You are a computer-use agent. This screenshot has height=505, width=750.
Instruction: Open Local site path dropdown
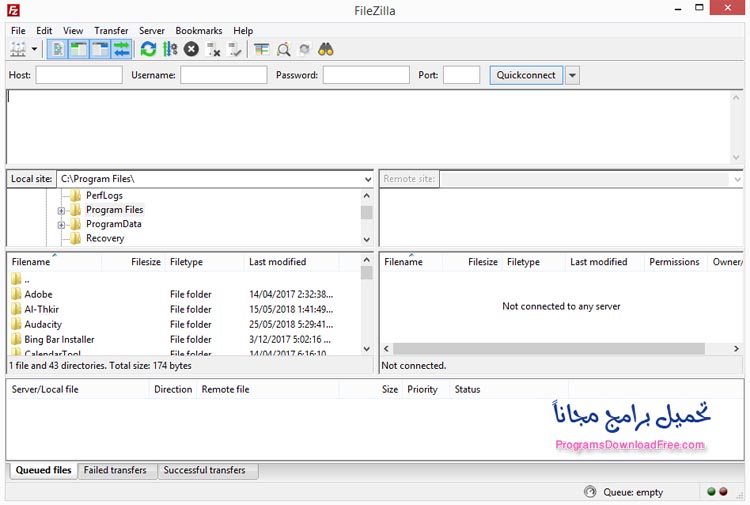pyautogui.click(x=367, y=179)
